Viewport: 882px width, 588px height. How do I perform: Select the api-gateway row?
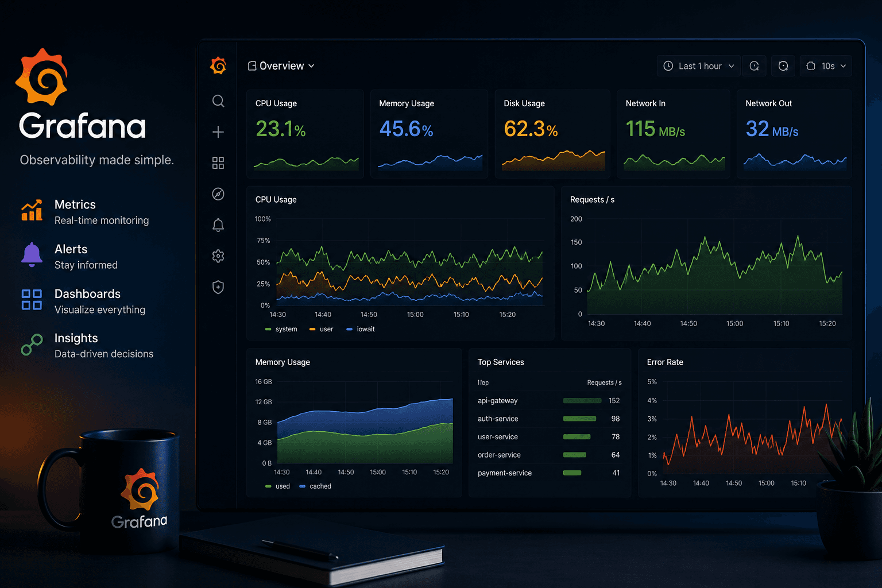tap(550, 401)
